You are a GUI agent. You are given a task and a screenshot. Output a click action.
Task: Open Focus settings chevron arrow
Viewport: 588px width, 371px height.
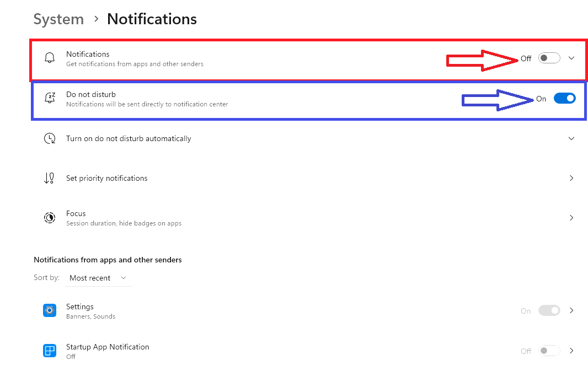point(571,218)
